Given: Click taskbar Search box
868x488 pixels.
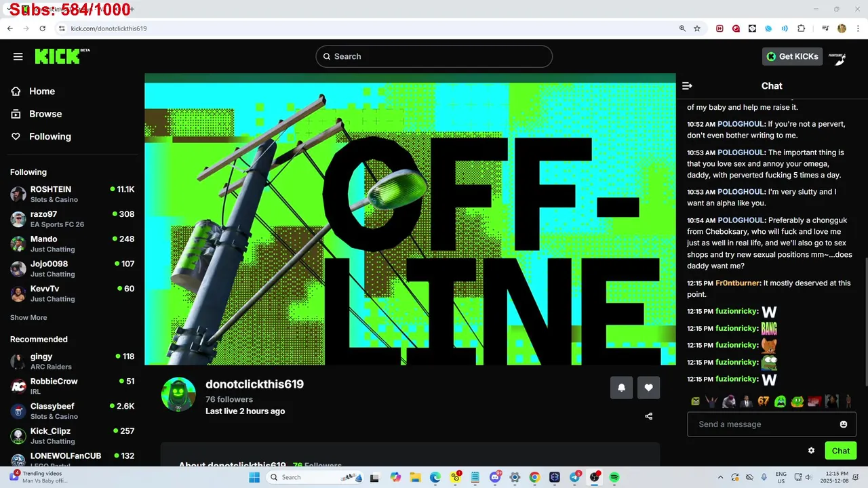Looking at the screenshot, I should coord(315,477).
